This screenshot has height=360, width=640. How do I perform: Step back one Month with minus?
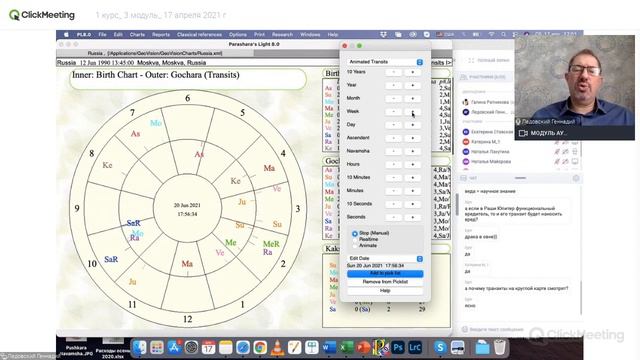point(393,98)
